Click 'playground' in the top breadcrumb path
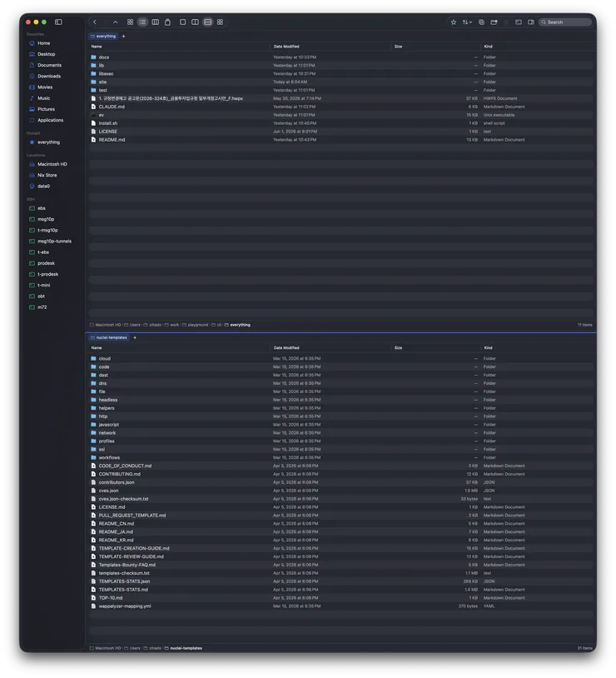The image size is (616, 678). click(x=197, y=325)
